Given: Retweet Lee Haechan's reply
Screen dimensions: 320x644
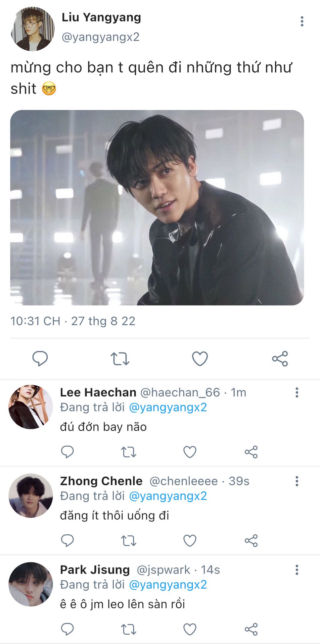Looking at the screenshot, I should pos(129,452).
